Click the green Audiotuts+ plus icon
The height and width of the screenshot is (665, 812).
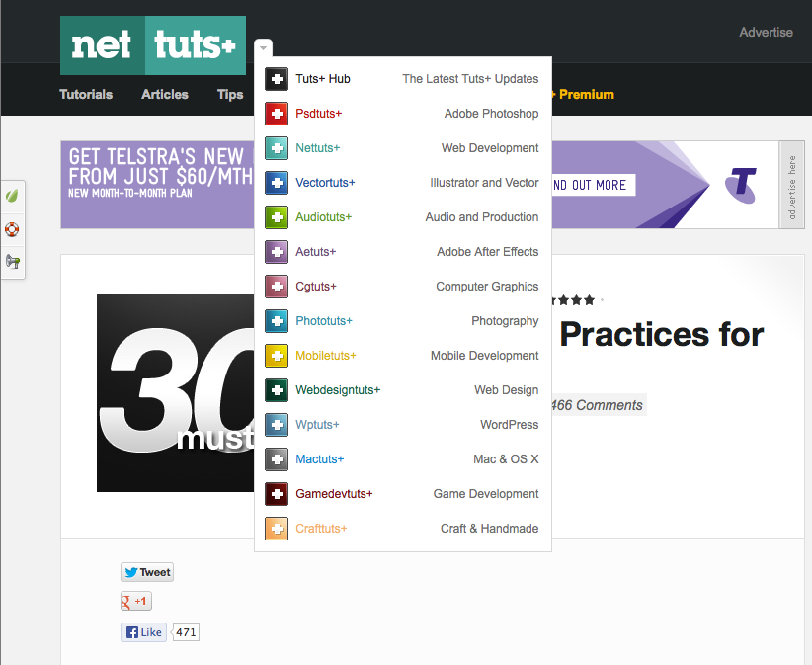pos(277,217)
